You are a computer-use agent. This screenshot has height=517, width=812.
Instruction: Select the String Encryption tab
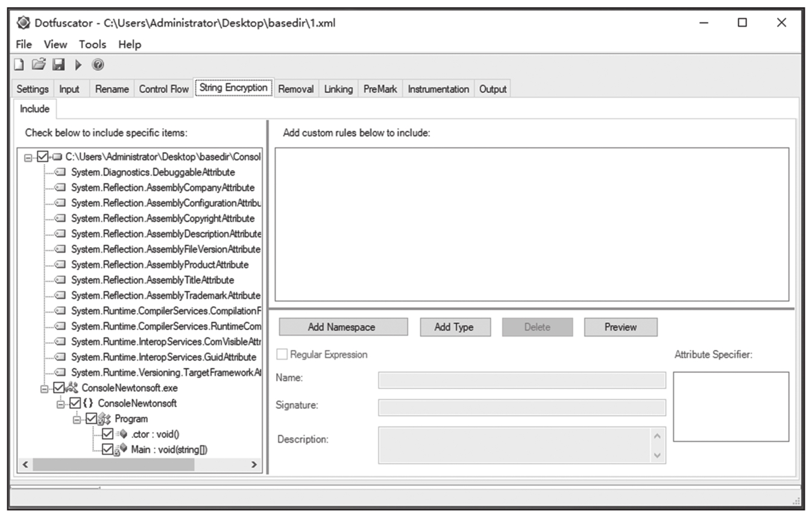point(233,87)
